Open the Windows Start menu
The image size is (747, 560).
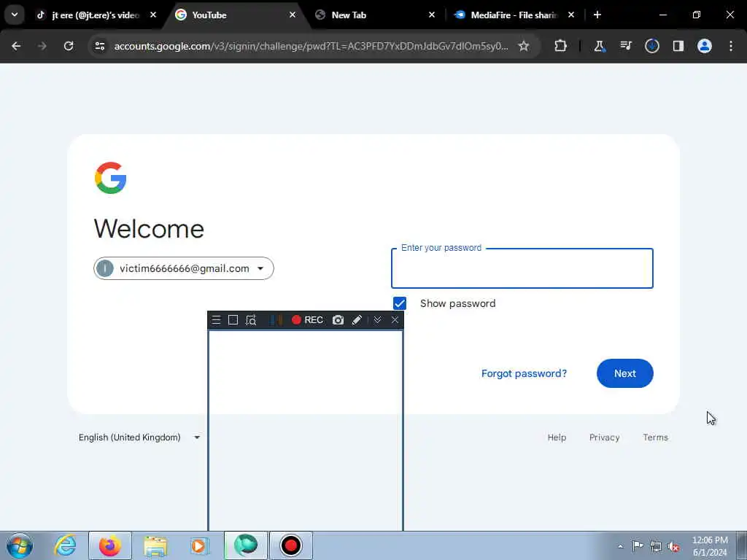pos(20,545)
